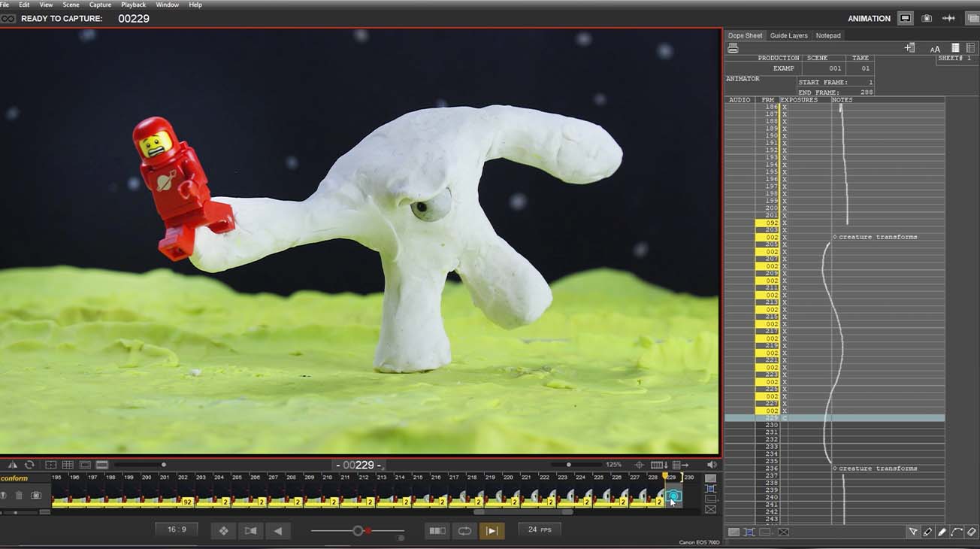Print the dope sheet
980x549 pixels.
coord(733,48)
